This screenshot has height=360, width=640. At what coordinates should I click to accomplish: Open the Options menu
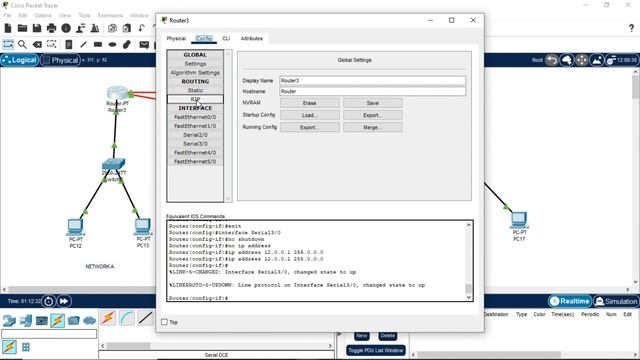[42, 16]
